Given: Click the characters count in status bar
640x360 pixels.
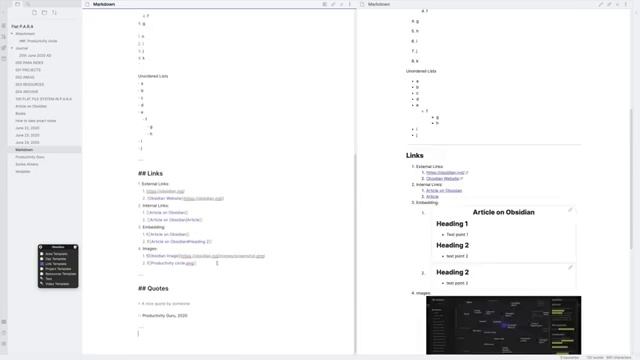Looking at the screenshot, I should 619,358.
